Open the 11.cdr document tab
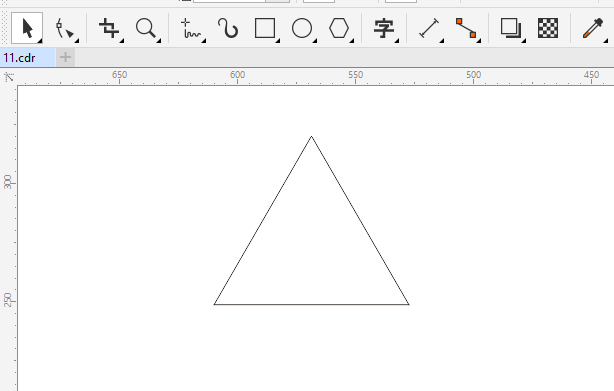This screenshot has width=614, height=391. point(27,58)
